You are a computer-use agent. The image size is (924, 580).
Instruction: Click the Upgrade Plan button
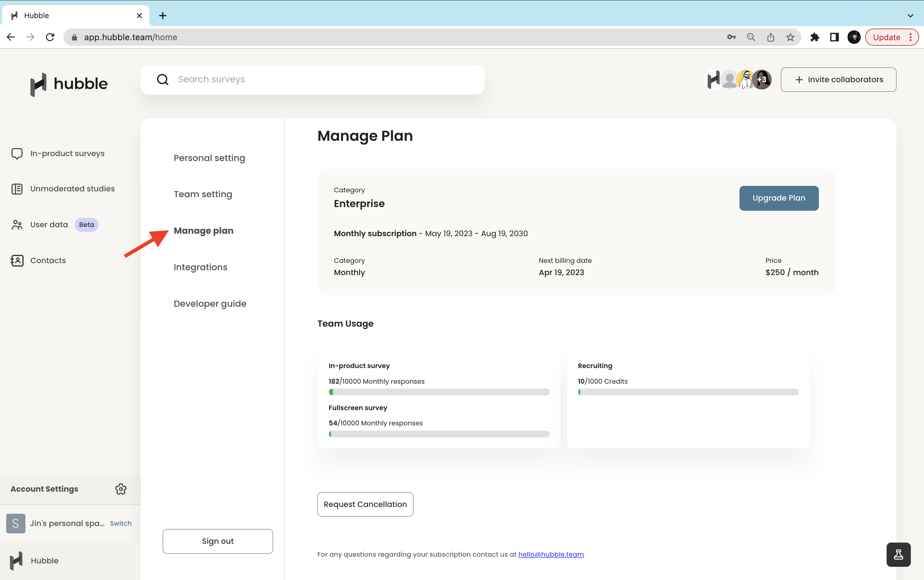point(779,198)
